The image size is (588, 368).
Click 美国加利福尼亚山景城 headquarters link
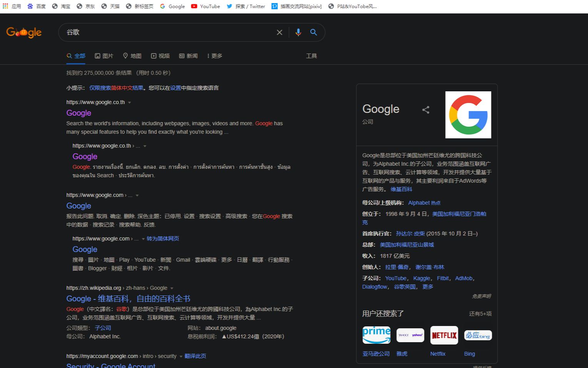coord(407,245)
